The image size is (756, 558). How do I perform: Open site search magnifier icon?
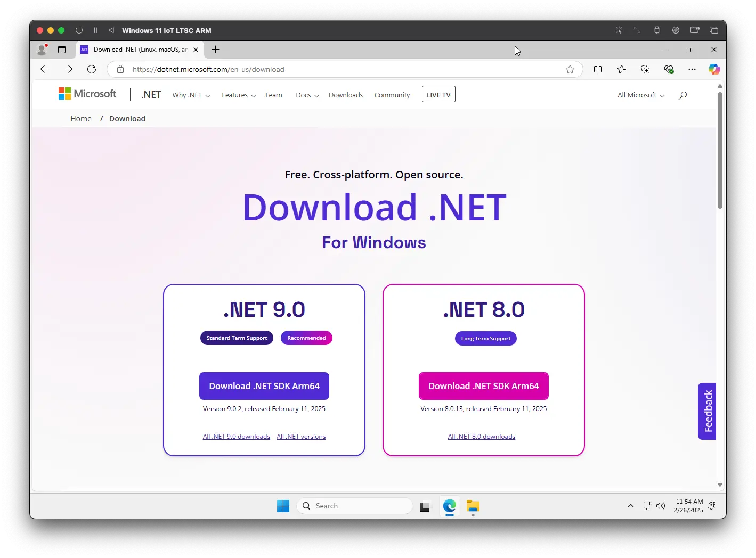(682, 95)
